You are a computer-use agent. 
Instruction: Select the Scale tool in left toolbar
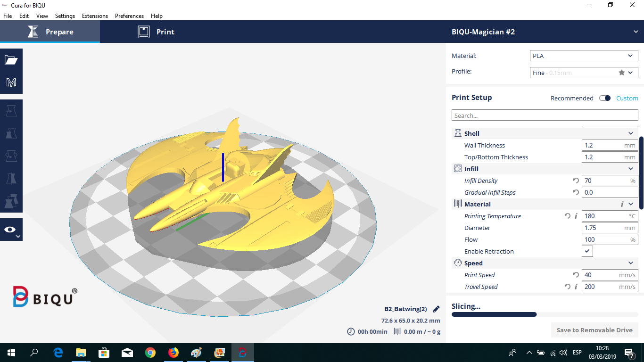11,133
